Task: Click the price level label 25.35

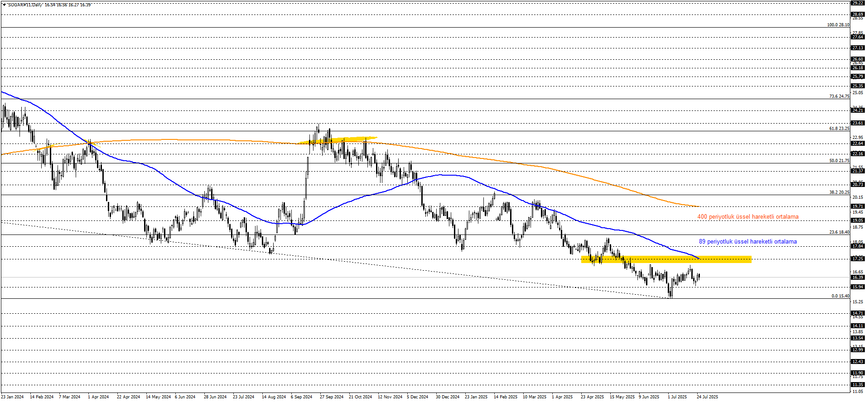Action: 858,86
